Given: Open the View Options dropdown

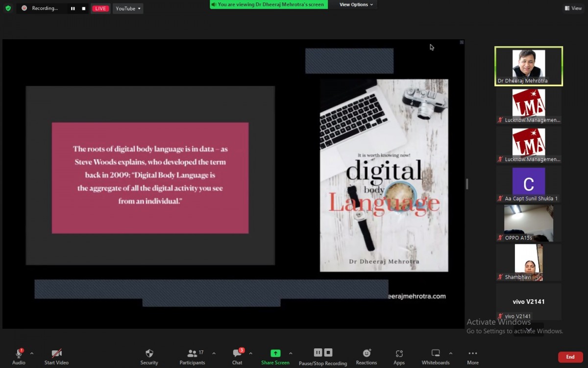Looking at the screenshot, I should click(356, 4).
